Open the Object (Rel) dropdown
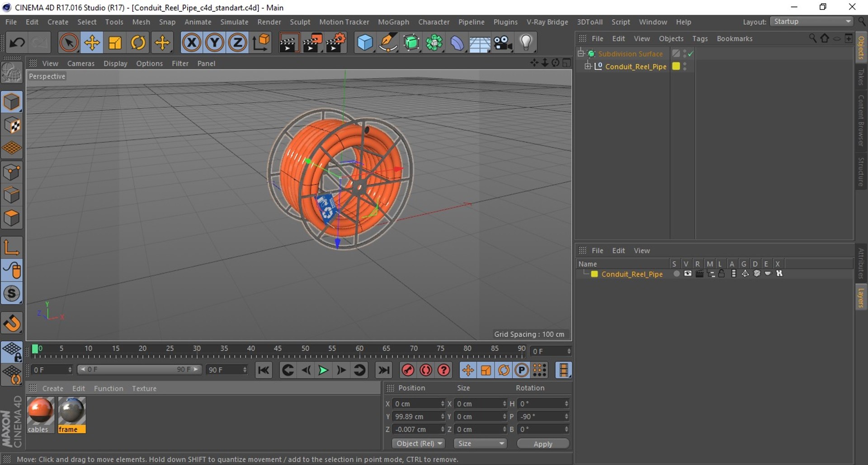Screen dimensions: 868x465 419,444
